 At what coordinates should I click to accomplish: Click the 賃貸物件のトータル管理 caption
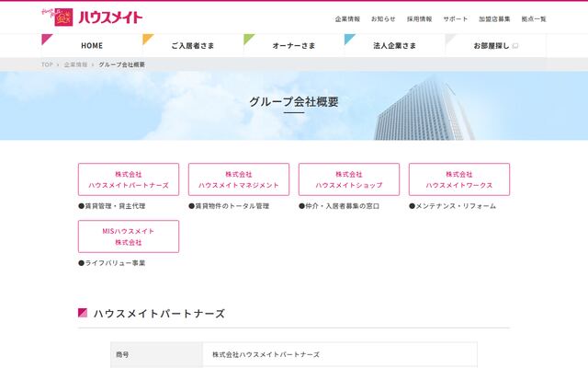coord(229,206)
